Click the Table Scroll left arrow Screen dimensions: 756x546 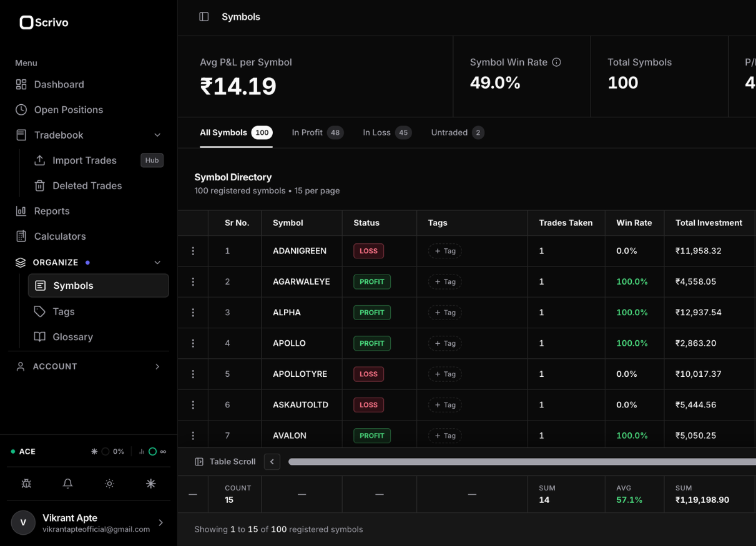click(x=272, y=462)
